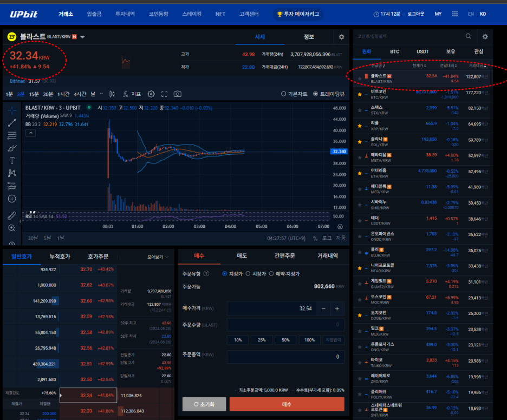The image size is (507, 420).
Task: Activate the chart zoom-in tool
Action: (x=12, y=228)
